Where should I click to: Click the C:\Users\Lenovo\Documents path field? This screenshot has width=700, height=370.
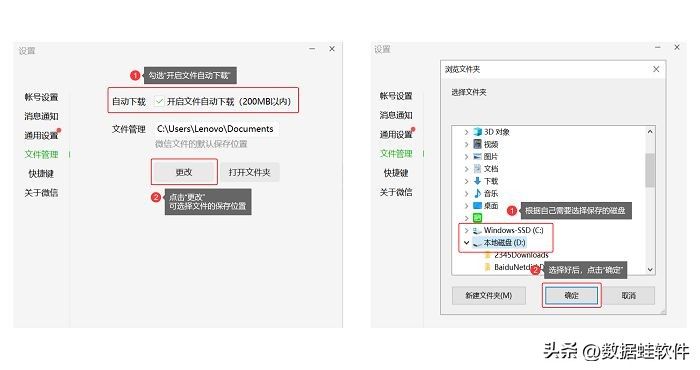pyautogui.click(x=215, y=129)
